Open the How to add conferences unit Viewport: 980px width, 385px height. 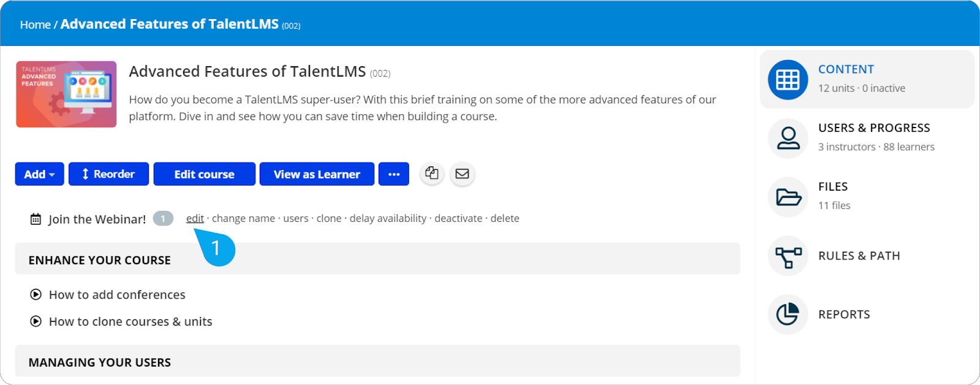117,295
